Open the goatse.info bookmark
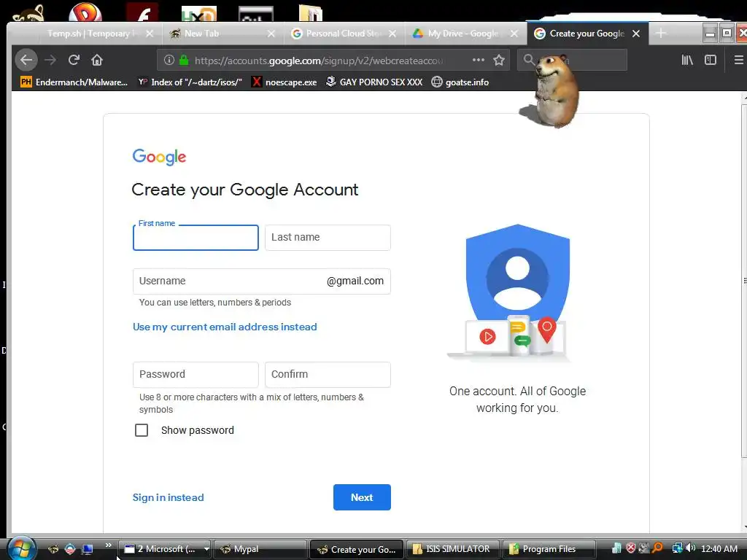The width and height of the screenshot is (747, 560). coord(460,82)
